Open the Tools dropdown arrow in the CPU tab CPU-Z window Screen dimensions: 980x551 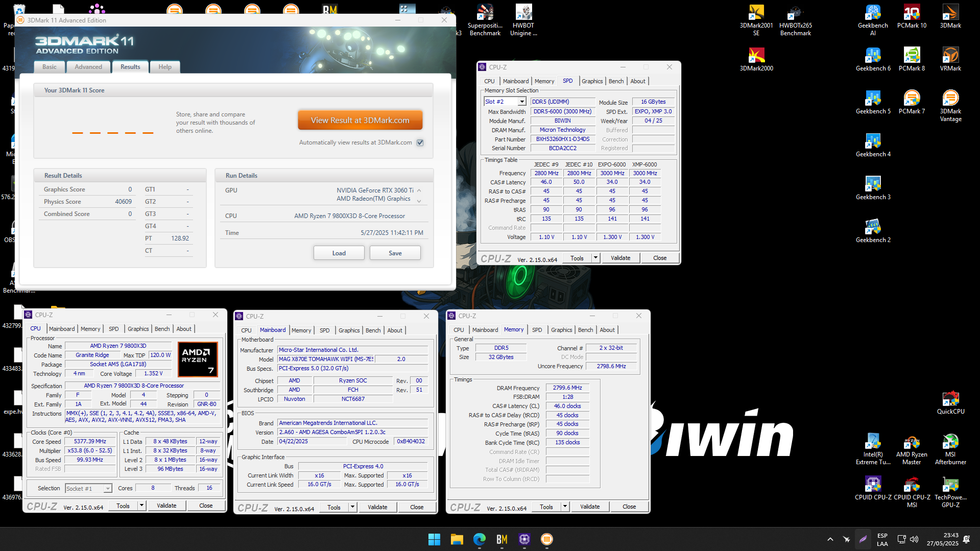pos(142,506)
